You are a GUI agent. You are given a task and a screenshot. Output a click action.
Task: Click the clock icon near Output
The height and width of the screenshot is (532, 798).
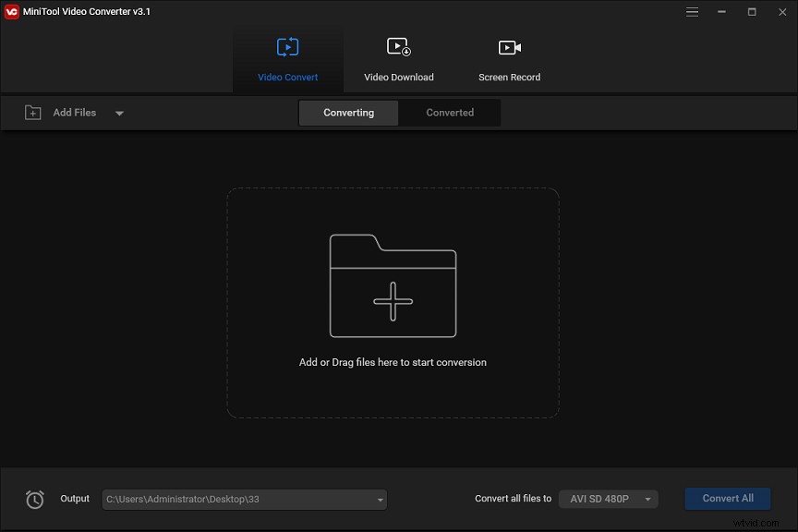[35, 499]
